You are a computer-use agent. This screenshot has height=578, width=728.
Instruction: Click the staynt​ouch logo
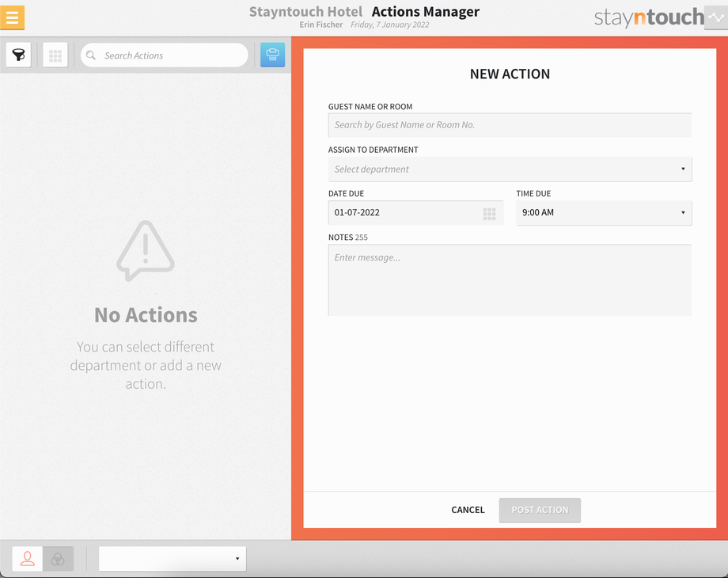(x=649, y=17)
